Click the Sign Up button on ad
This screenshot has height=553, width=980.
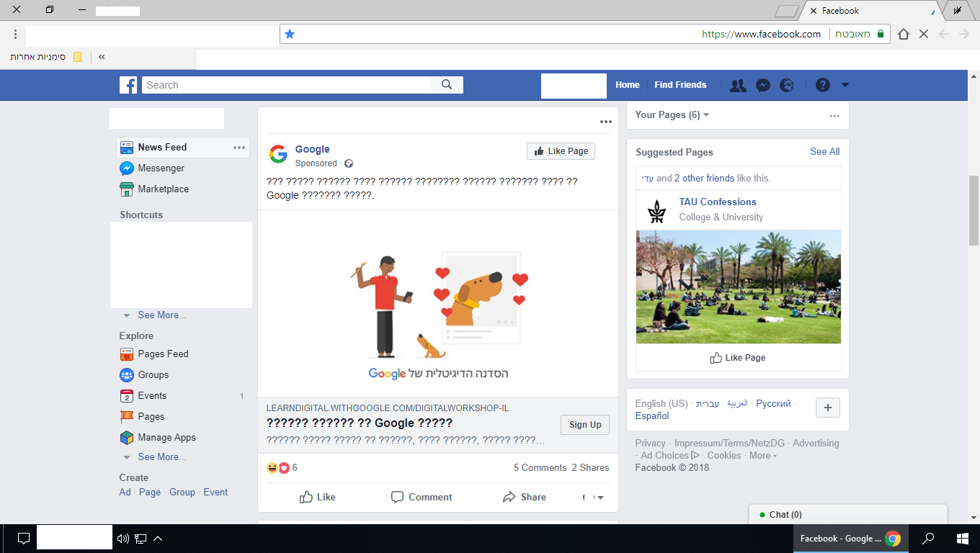pos(585,425)
